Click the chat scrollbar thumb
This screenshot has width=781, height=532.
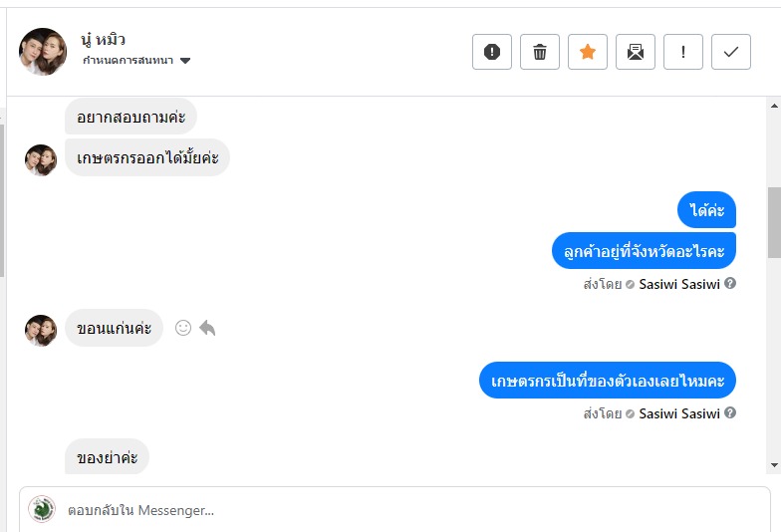tap(774, 222)
